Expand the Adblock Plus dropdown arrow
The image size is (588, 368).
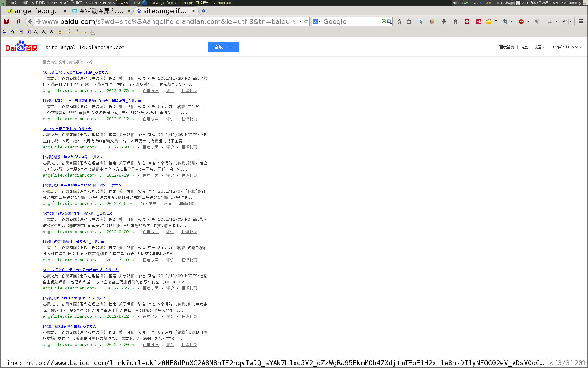tap(528, 21)
